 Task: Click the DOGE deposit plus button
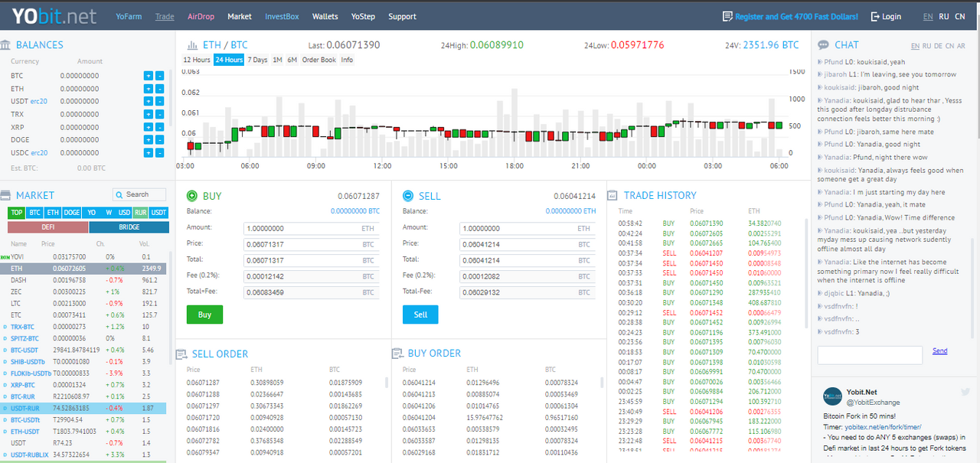[x=148, y=140]
